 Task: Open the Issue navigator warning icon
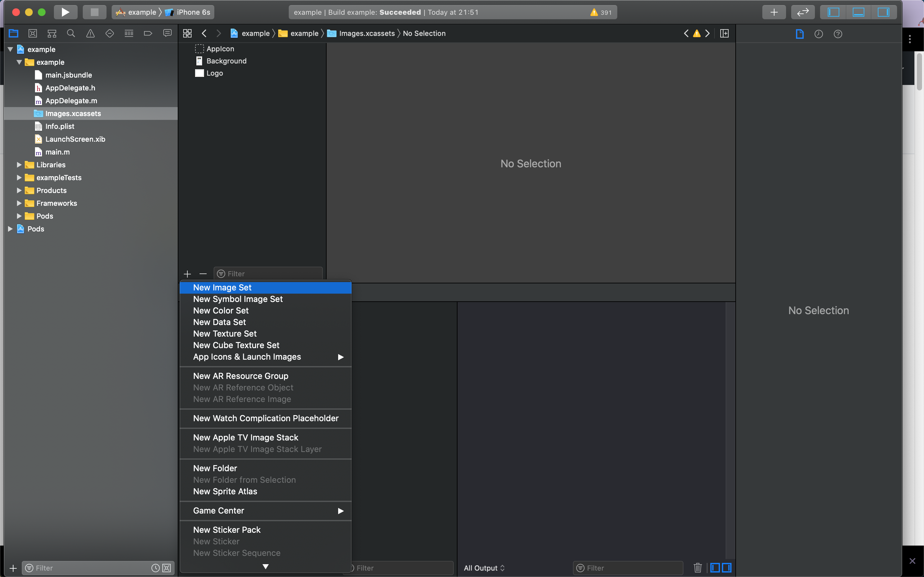tap(90, 34)
